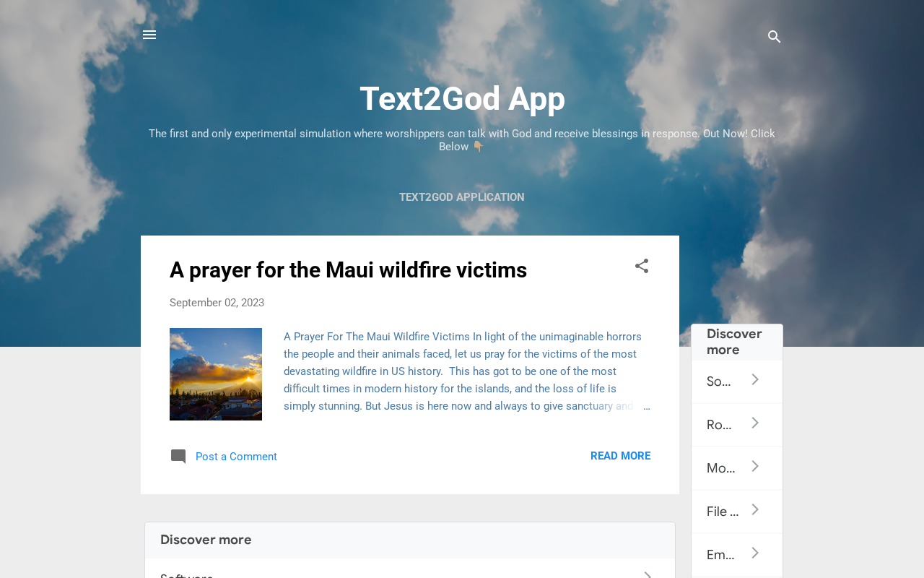Click the Post a Comment link
The height and width of the screenshot is (578, 924).
(x=236, y=457)
